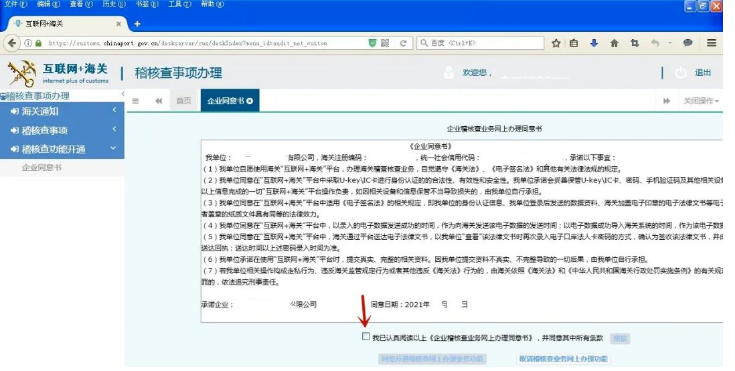The image size is (735, 371).
Task: Focus the 百度 search box
Action: (x=480, y=43)
